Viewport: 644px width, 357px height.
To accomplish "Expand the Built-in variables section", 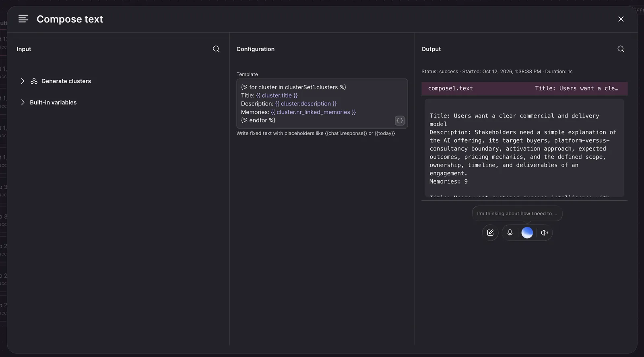I will click(23, 103).
